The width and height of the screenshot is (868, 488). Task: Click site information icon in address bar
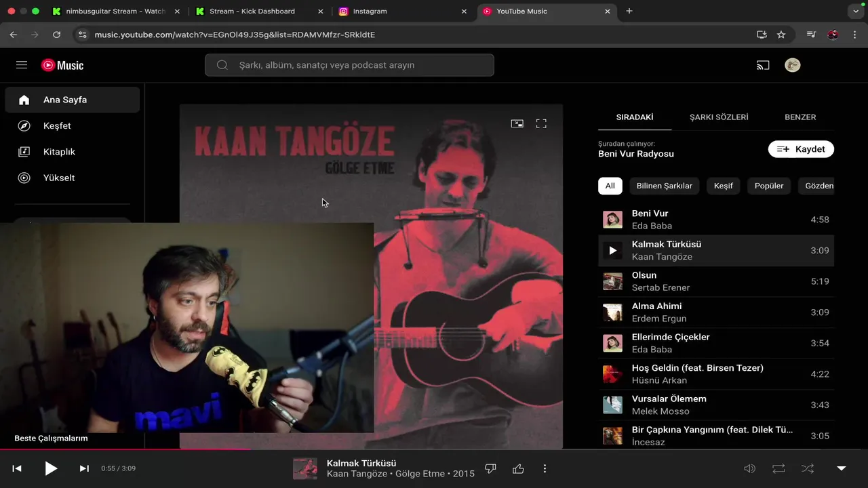(82, 35)
